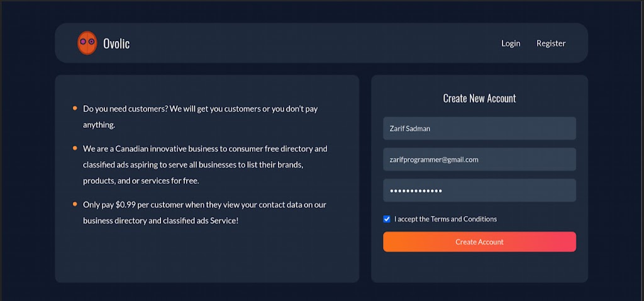
Task: Submit with the Create Account button
Action: (479, 242)
